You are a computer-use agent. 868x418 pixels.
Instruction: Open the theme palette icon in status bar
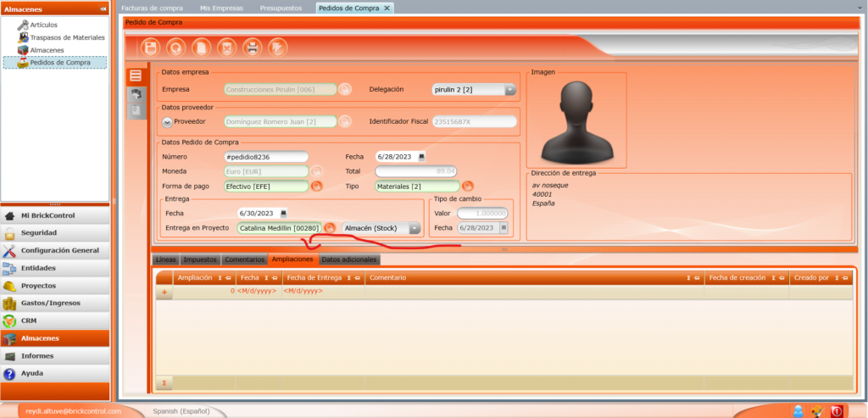click(817, 411)
